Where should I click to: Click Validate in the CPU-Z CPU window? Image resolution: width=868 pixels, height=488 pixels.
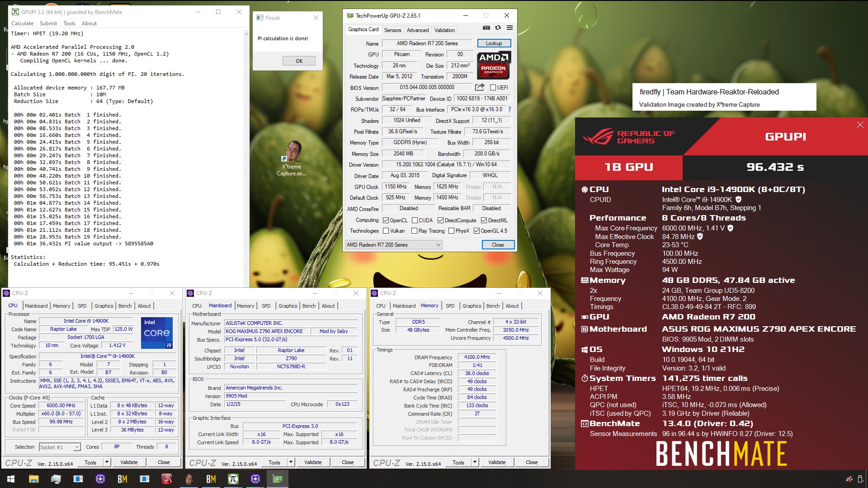pos(129,462)
